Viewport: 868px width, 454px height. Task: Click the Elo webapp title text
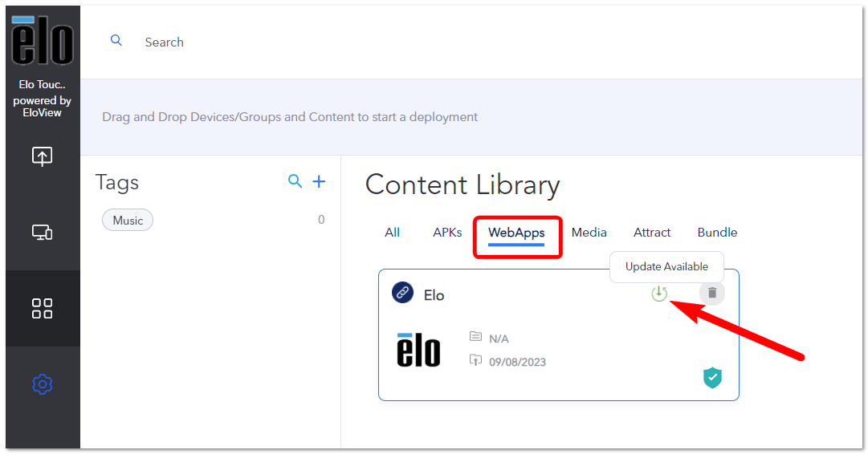[x=434, y=295]
